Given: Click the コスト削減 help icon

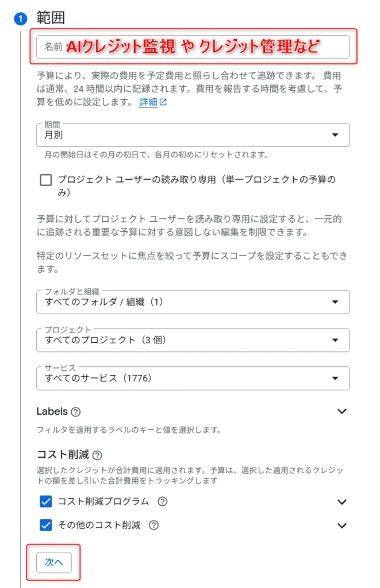Looking at the screenshot, I should (97, 455).
